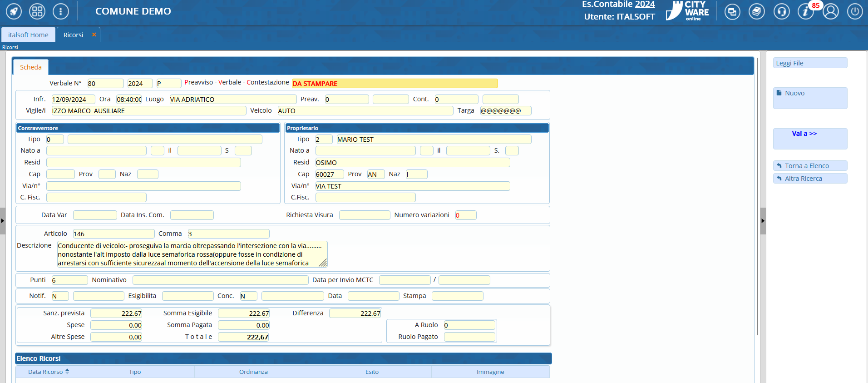Viewport: 868px width, 383px height.
Task: Open the info notifications icon
Action: (x=806, y=11)
